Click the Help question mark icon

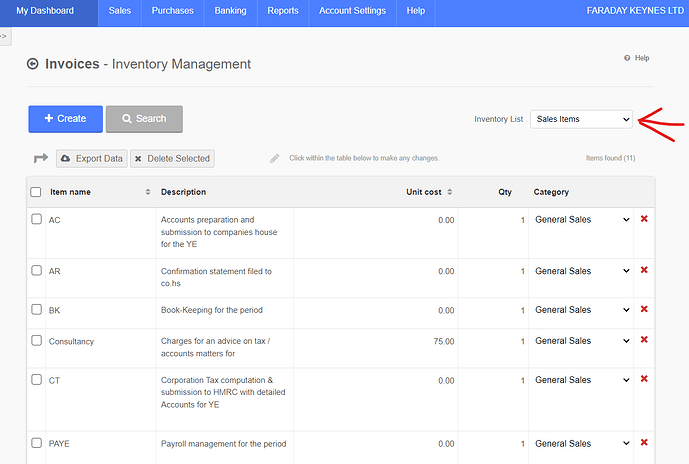pyautogui.click(x=627, y=58)
